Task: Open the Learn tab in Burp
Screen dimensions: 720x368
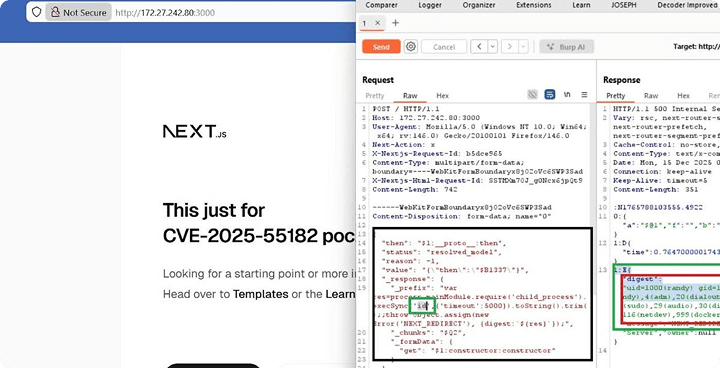Action: [581, 5]
